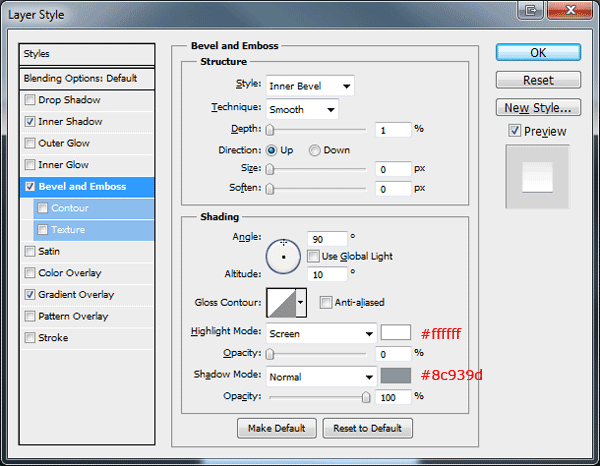
Task: Enable the Color Overlay checkbox
Action: tap(30, 273)
